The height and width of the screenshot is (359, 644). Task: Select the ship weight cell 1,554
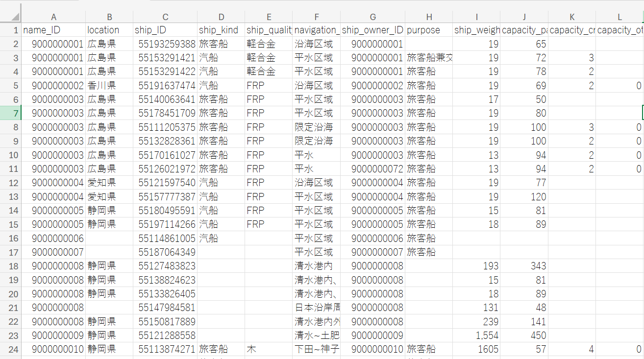476,335
